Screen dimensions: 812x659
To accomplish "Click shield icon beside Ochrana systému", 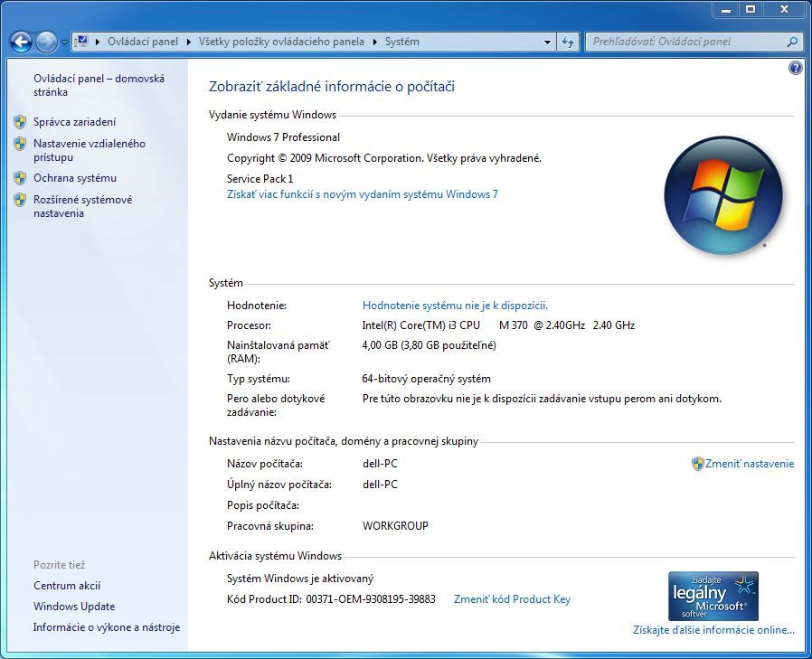I will pos(20,178).
